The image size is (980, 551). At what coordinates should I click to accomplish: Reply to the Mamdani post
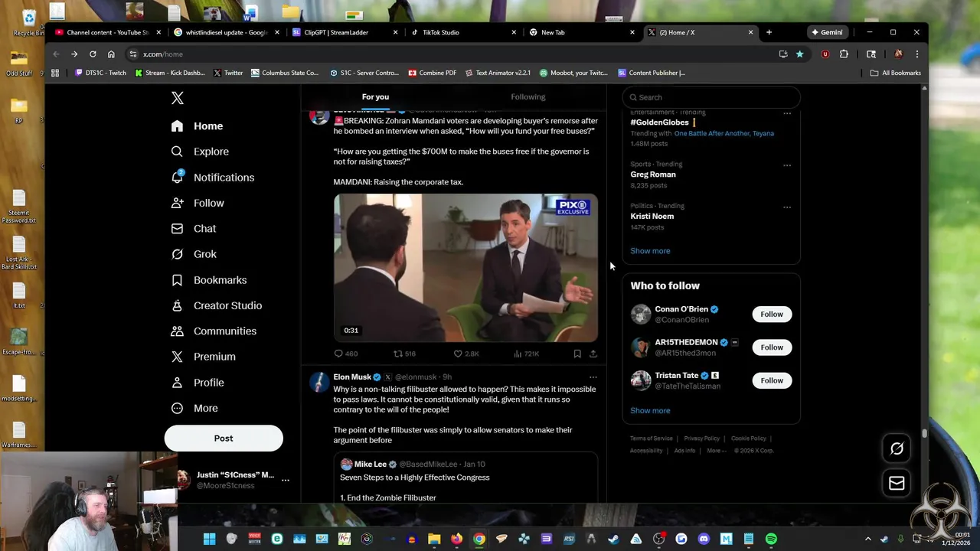point(346,354)
